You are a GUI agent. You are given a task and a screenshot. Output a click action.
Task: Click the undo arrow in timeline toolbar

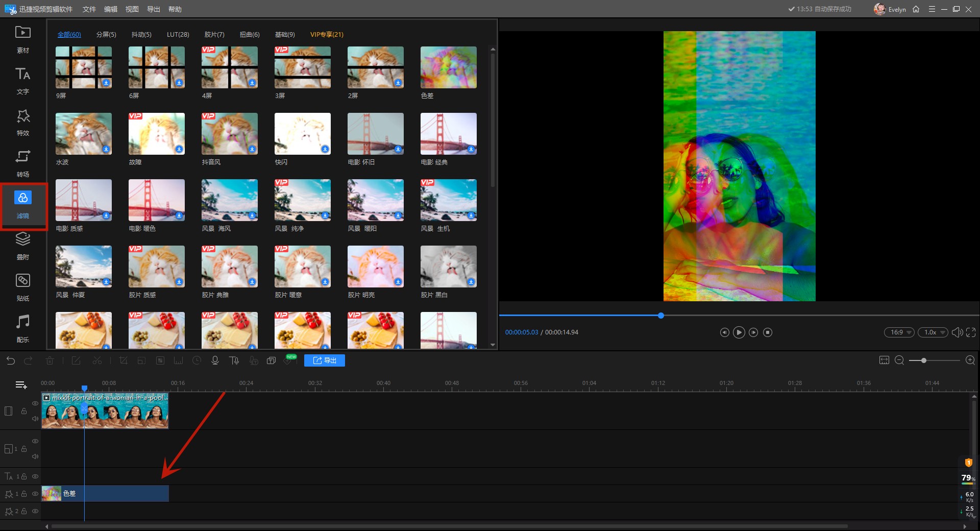pos(11,360)
